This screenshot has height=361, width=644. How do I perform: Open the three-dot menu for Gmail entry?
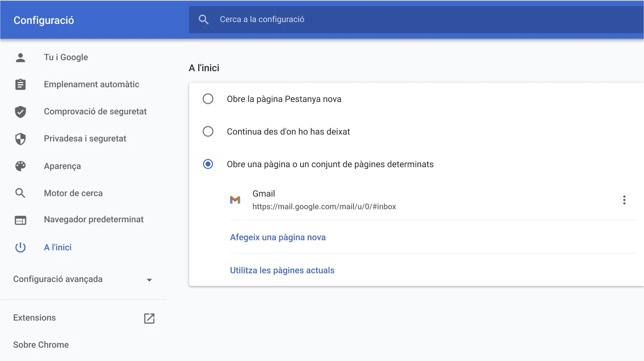(x=624, y=200)
